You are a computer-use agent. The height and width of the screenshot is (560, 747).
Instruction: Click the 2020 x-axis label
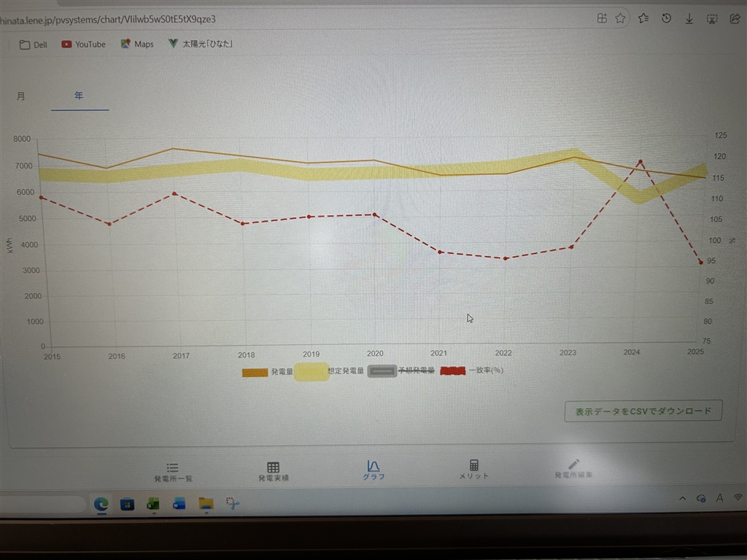click(x=375, y=354)
